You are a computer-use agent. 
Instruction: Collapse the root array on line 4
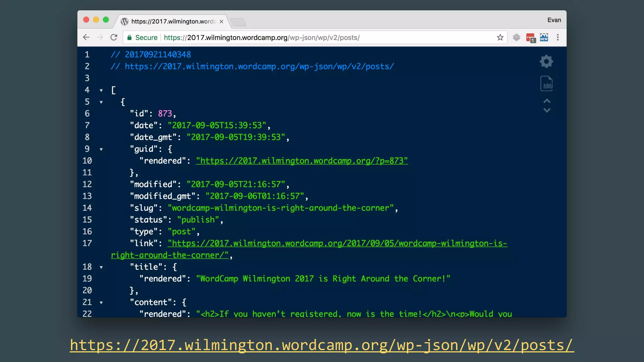pyautogui.click(x=101, y=90)
